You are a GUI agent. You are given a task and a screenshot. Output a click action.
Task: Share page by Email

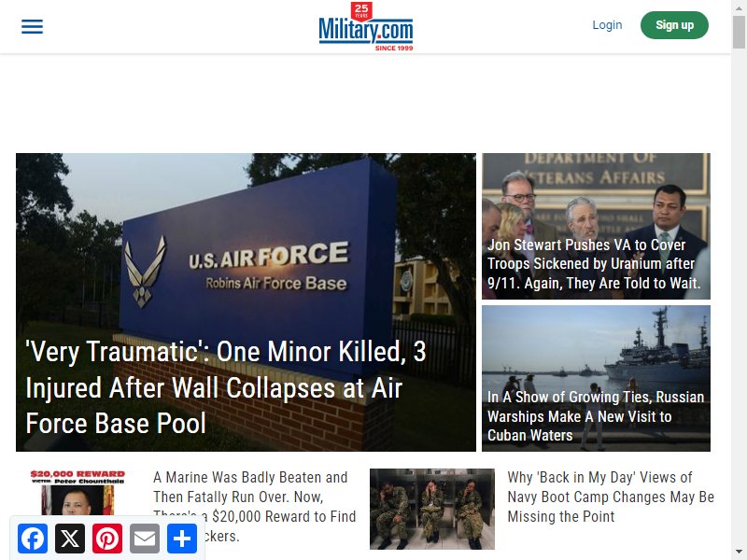coord(145,539)
